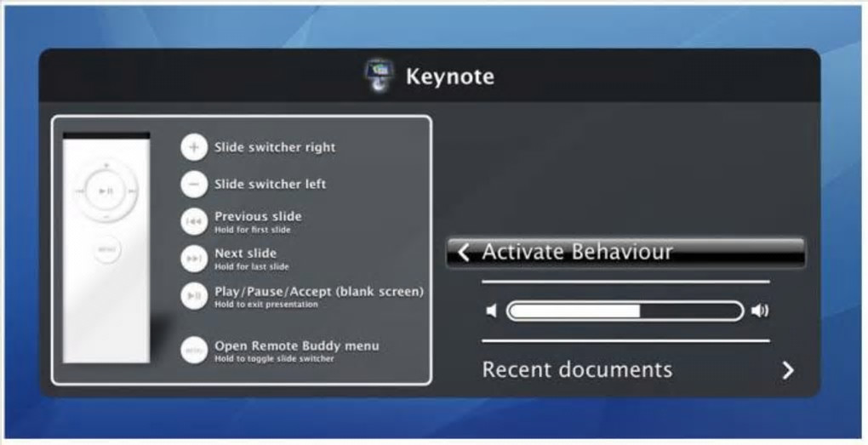Click the rewind icon beside Previous slide

tap(194, 221)
